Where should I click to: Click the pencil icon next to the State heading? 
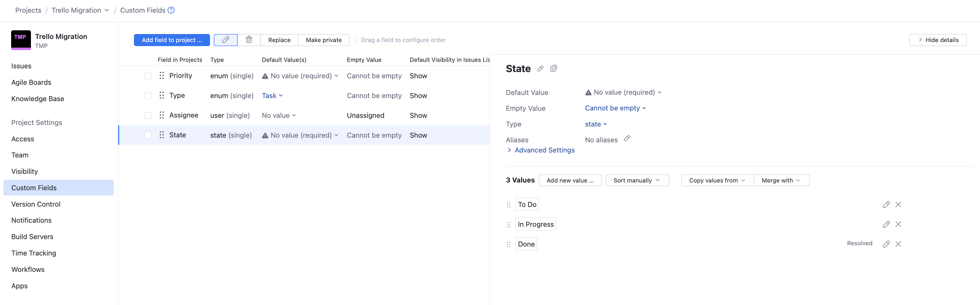540,68
